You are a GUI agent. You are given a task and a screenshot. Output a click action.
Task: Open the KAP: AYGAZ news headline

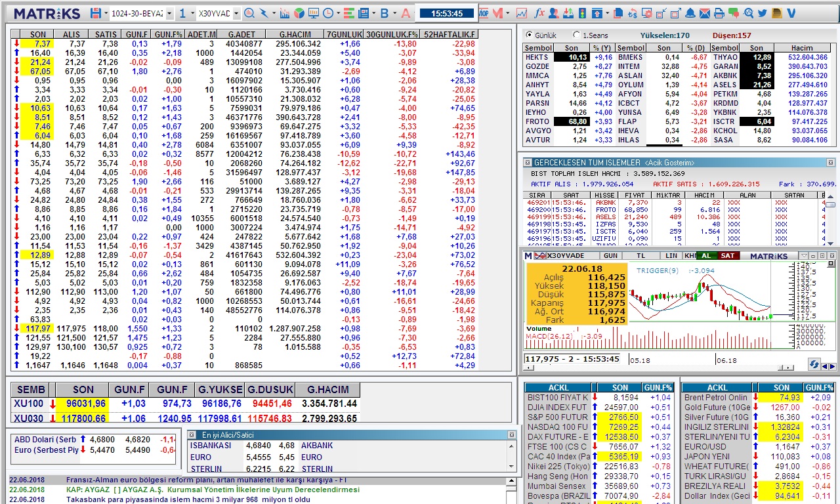point(213,490)
